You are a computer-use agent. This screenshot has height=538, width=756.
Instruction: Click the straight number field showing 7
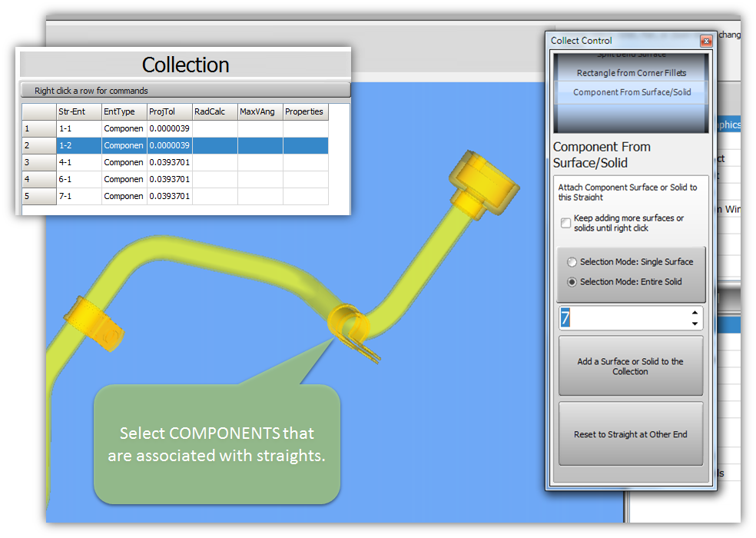pyautogui.click(x=622, y=318)
